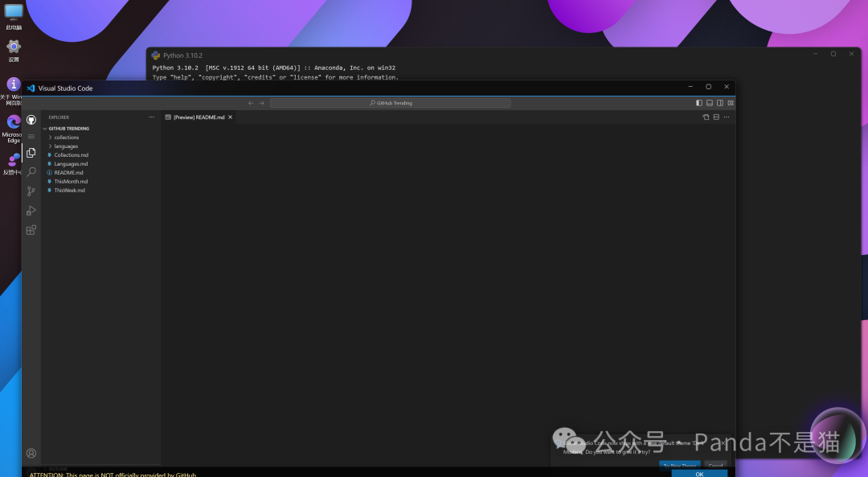The image size is (868, 477).
Task: Open the Extensions view
Action: point(31,230)
